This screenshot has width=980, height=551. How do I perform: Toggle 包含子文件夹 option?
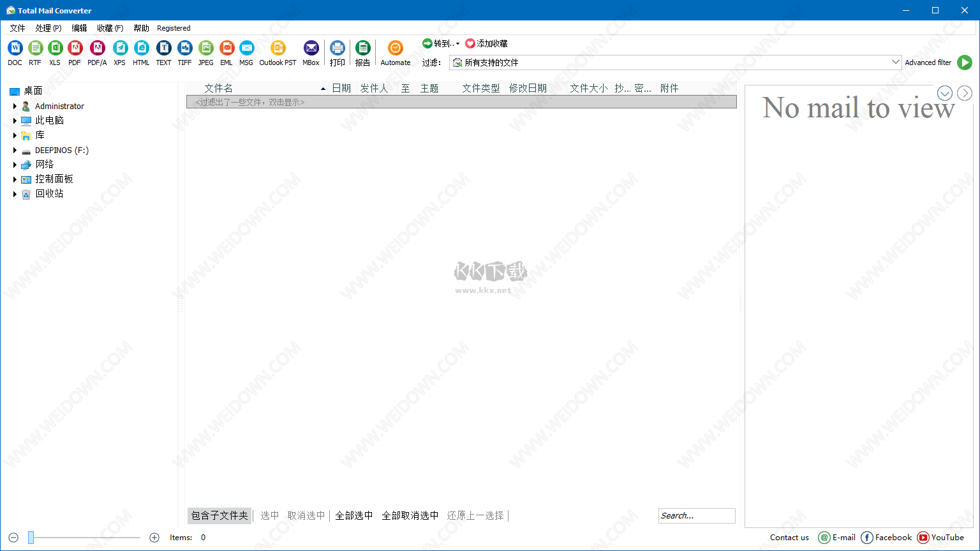click(x=219, y=515)
